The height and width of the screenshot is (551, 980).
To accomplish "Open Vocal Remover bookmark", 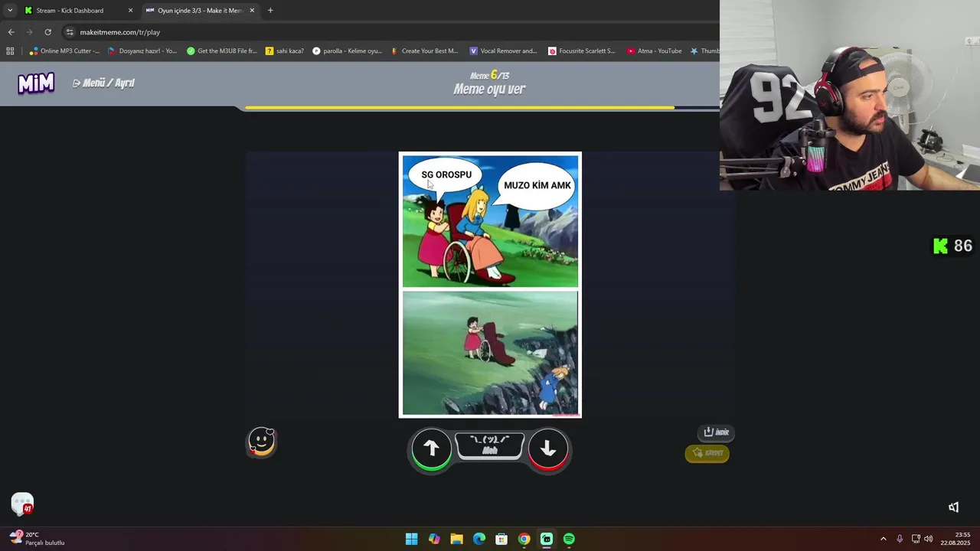I will tap(503, 51).
